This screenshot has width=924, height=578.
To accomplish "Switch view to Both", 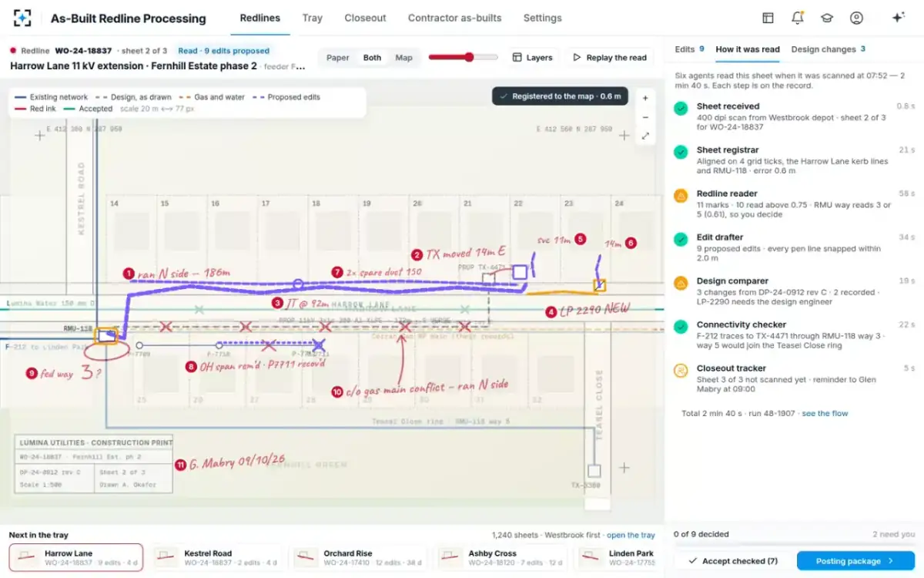I will click(x=372, y=58).
